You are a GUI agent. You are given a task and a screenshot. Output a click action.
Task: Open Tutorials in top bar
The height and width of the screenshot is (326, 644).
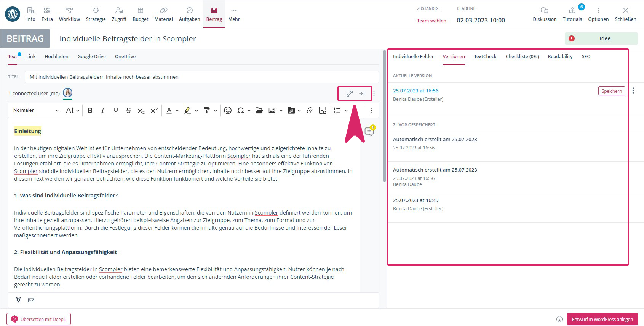click(x=572, y=14)
